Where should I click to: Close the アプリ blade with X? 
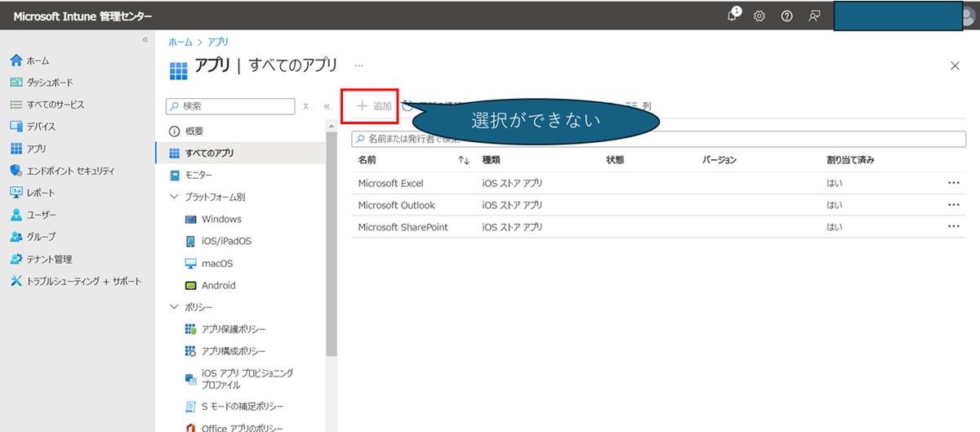coord(955,66)
